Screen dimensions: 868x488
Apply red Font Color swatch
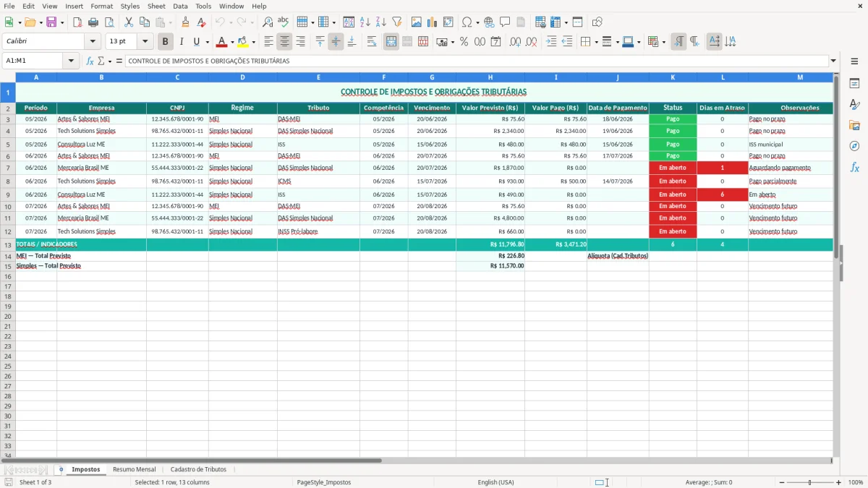pos(222,42)
